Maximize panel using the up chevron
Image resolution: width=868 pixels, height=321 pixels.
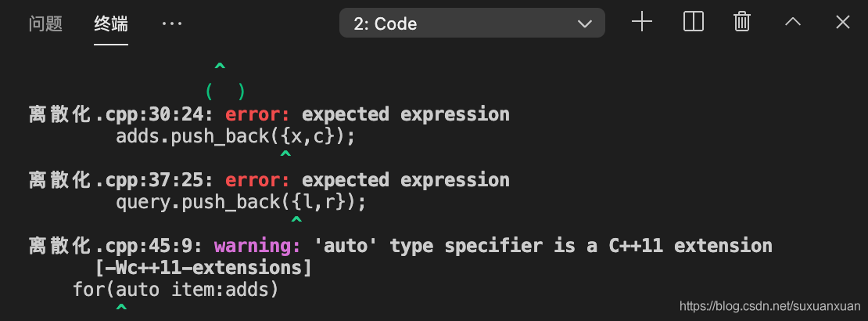point(793,22)
